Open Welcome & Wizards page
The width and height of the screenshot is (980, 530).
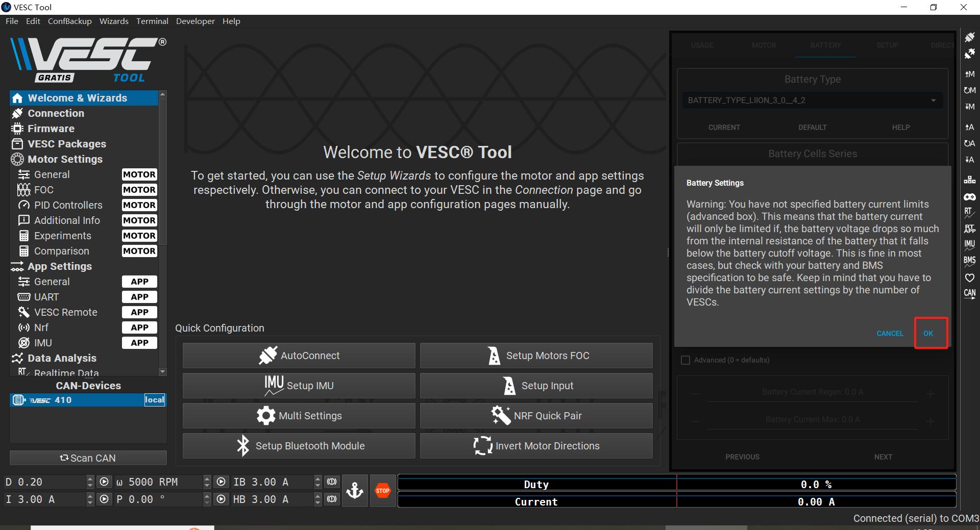click(84, 98)
